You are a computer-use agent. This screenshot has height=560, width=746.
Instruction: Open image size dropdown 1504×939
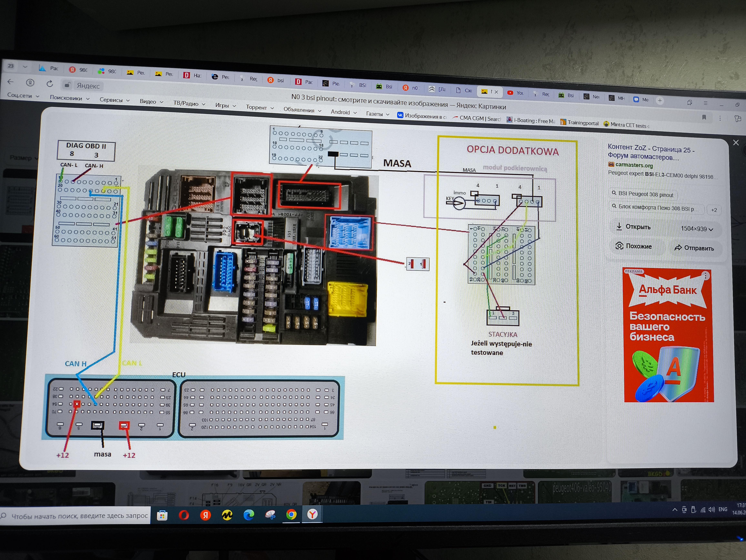pyautogui.click(x=697, y=229)
